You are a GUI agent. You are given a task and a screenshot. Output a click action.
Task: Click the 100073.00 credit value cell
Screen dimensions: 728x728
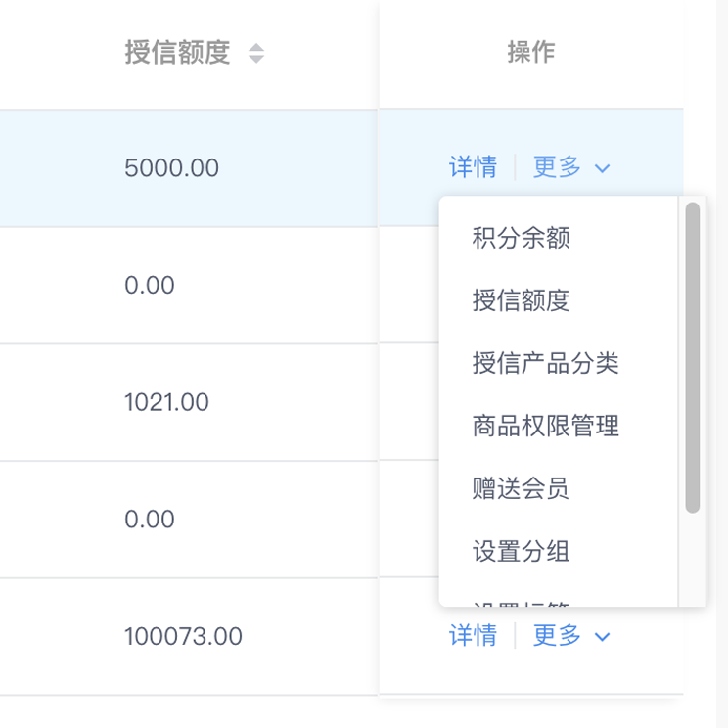coord(183,636)
